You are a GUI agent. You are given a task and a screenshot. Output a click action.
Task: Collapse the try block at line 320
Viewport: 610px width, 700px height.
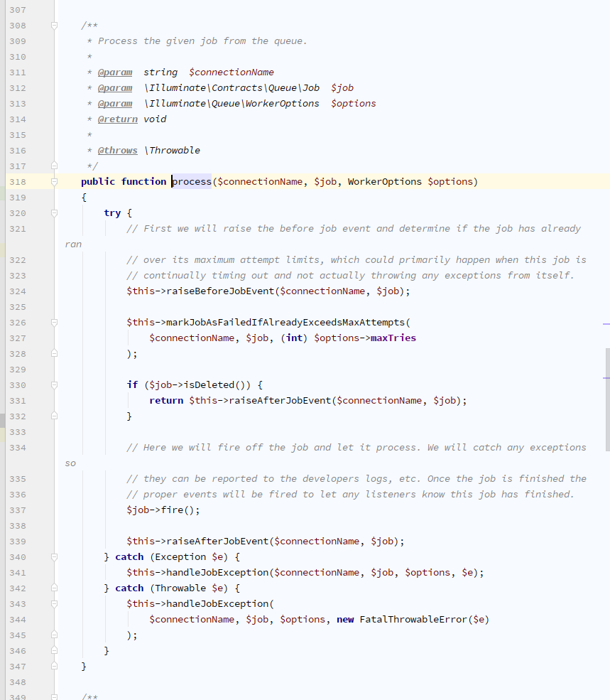click(x=54, y=213)
